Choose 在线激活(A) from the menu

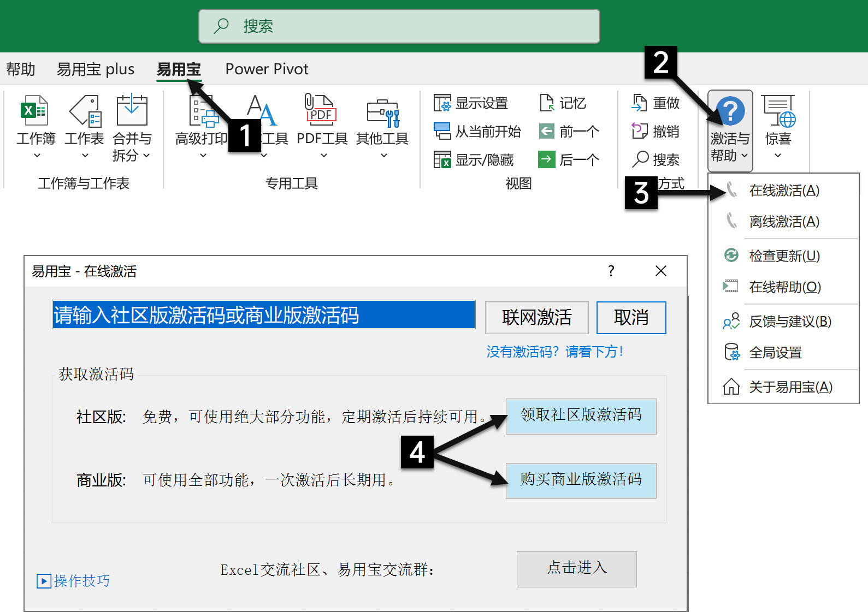(x=783, y=191)
